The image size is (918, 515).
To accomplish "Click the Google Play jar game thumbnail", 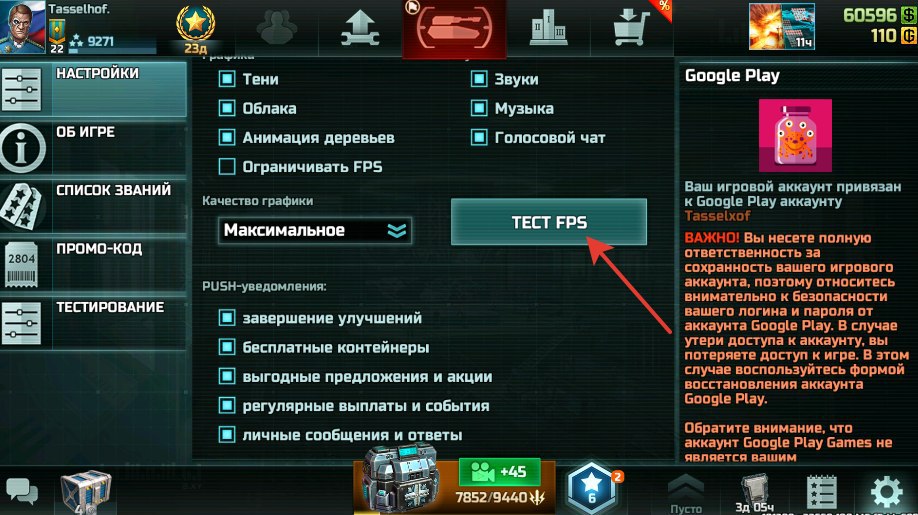I will [x=795, y=136].
